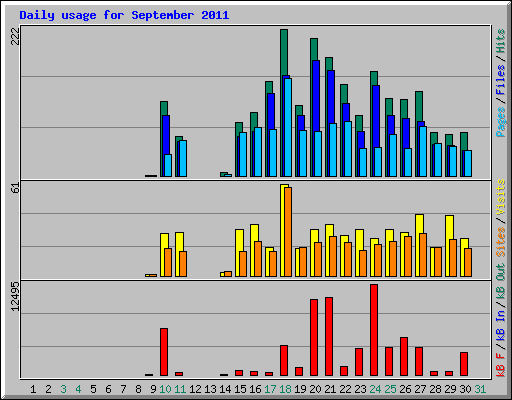
Task: Click the '61' middle chart axis value
Action: [x=15, y=188]
